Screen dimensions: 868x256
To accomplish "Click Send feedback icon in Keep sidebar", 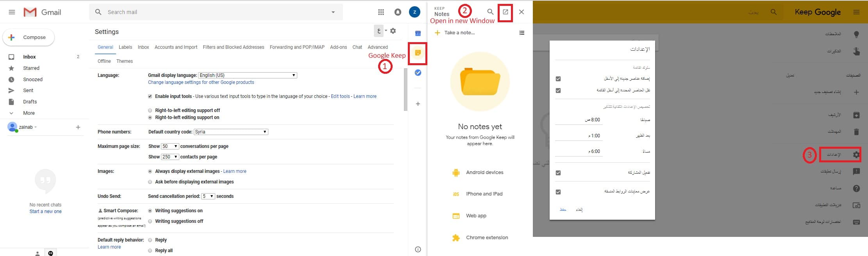I will pos(856,171).
